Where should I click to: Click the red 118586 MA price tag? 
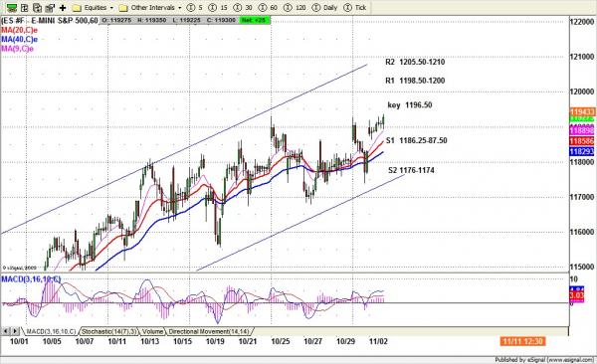(582, 141)
